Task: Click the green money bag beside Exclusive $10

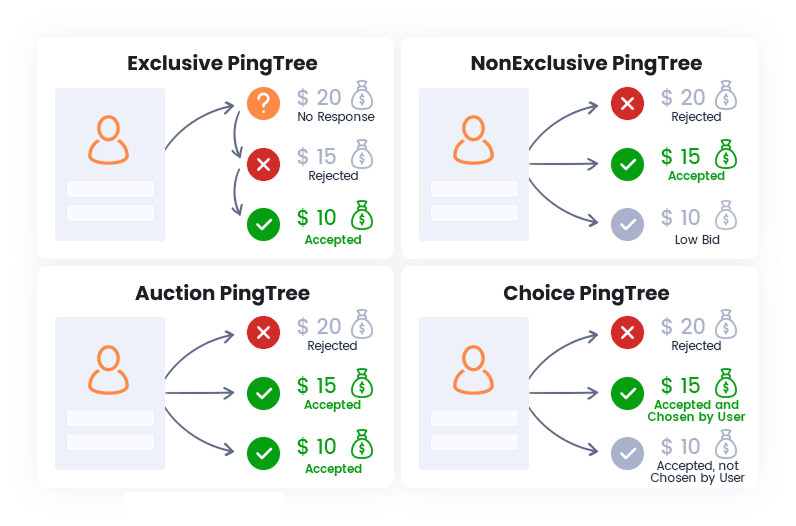Action: click(x=361, y=216)
